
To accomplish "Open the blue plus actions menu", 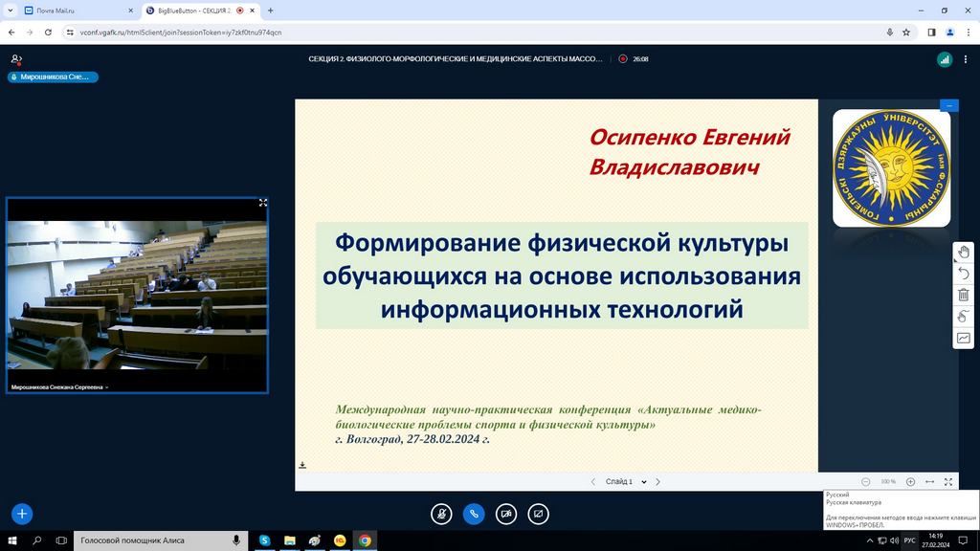I will click(x=22, y=514).
